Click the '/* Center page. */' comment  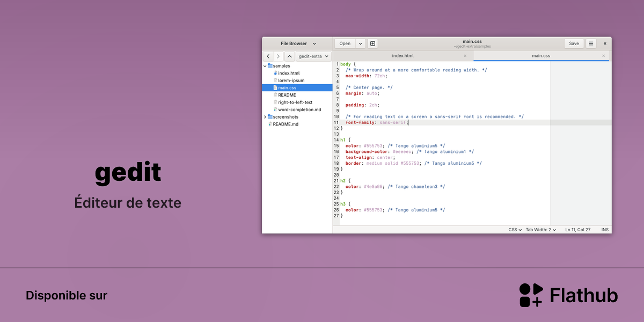point(369,87)
